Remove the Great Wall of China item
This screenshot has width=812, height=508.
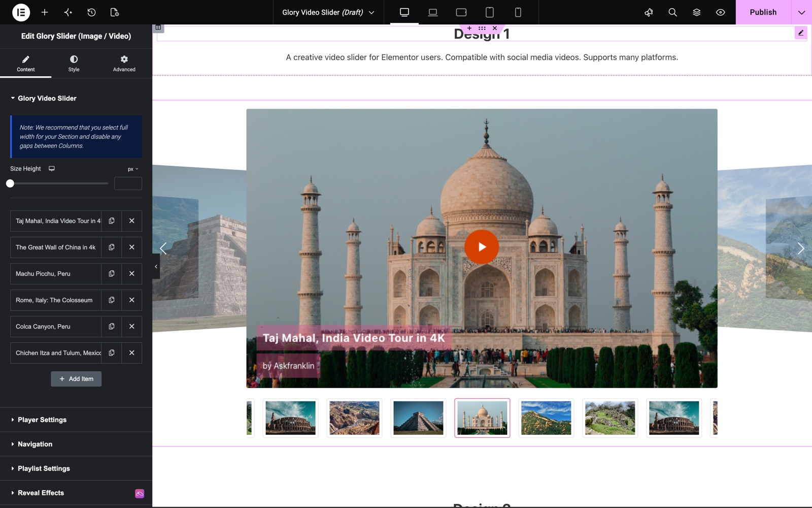point(132,247)
